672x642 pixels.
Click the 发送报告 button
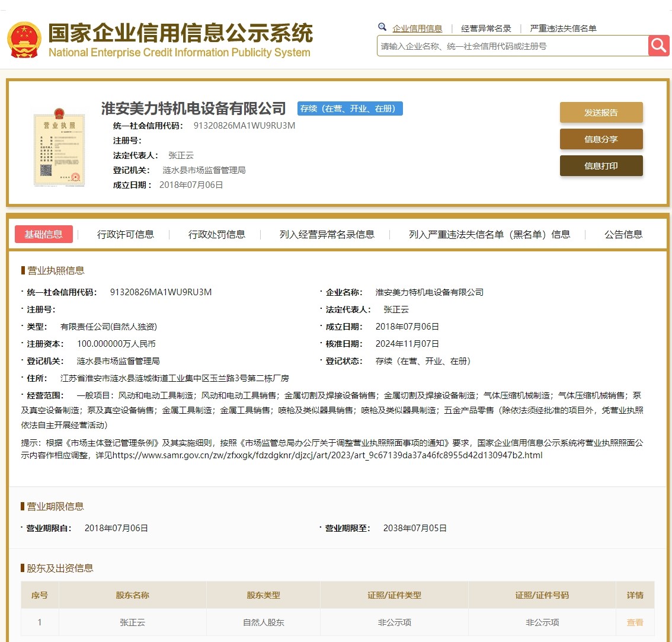click(601, 112)
